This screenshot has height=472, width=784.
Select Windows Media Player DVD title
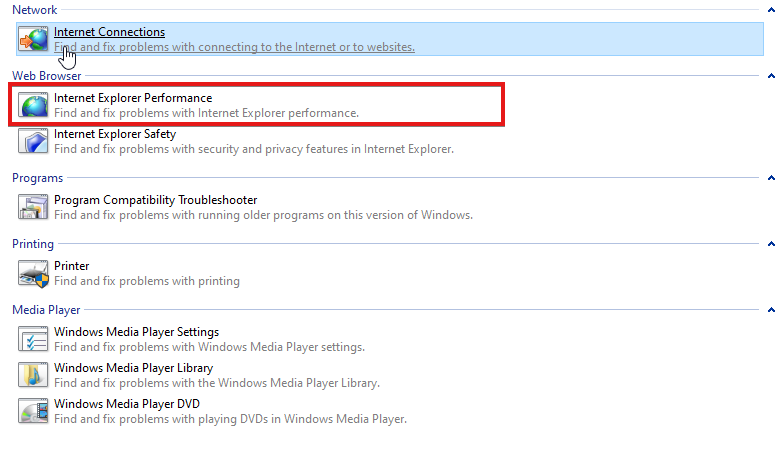pyautogui.click(x=127, y=404)
